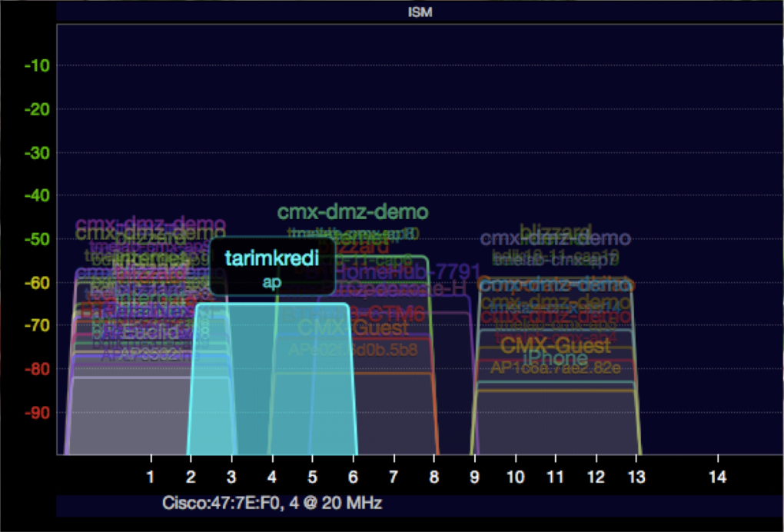The image size is (784, 532).
Task: Select channel 2 on the axis
Action: [x=191, y=477]
